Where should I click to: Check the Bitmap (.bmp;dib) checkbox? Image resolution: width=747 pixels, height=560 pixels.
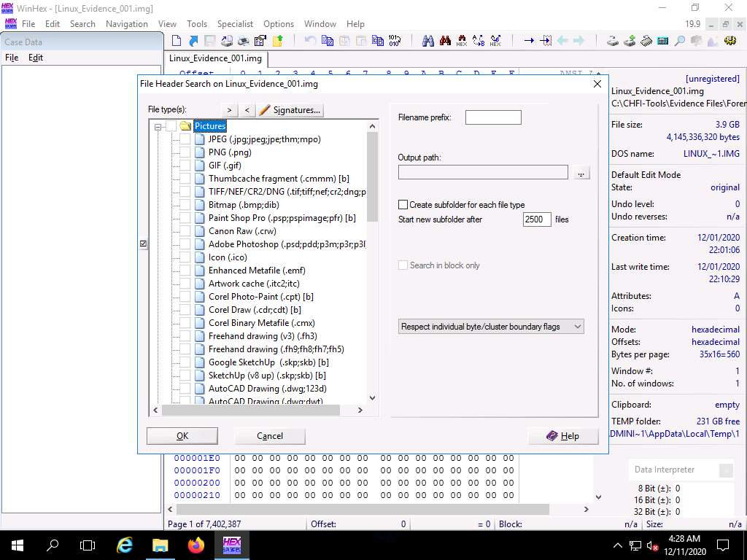pyautogui.click(x=185, y=205)
